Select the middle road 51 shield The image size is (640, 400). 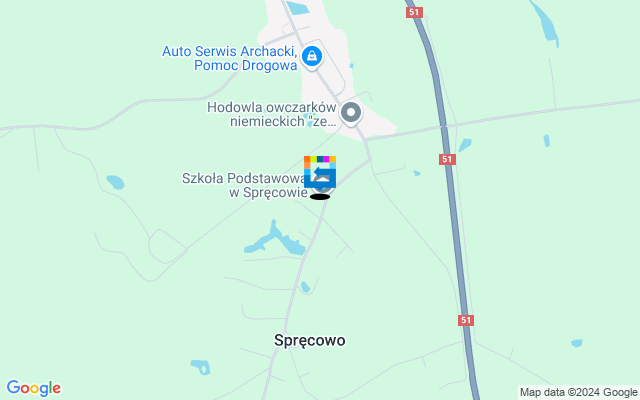coord(447,159)
